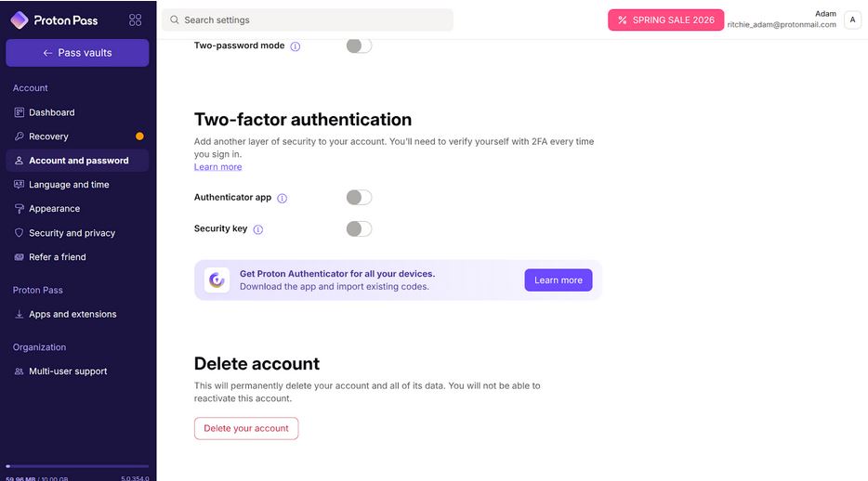Enable the Two-password mode toggle

(359, 45)
